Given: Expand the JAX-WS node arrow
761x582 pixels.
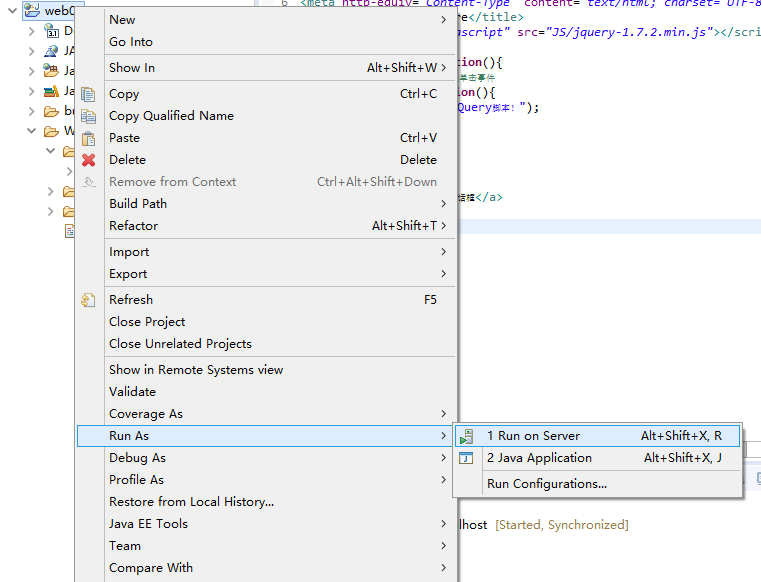Looking at the screenshot, I should point(32,51).
